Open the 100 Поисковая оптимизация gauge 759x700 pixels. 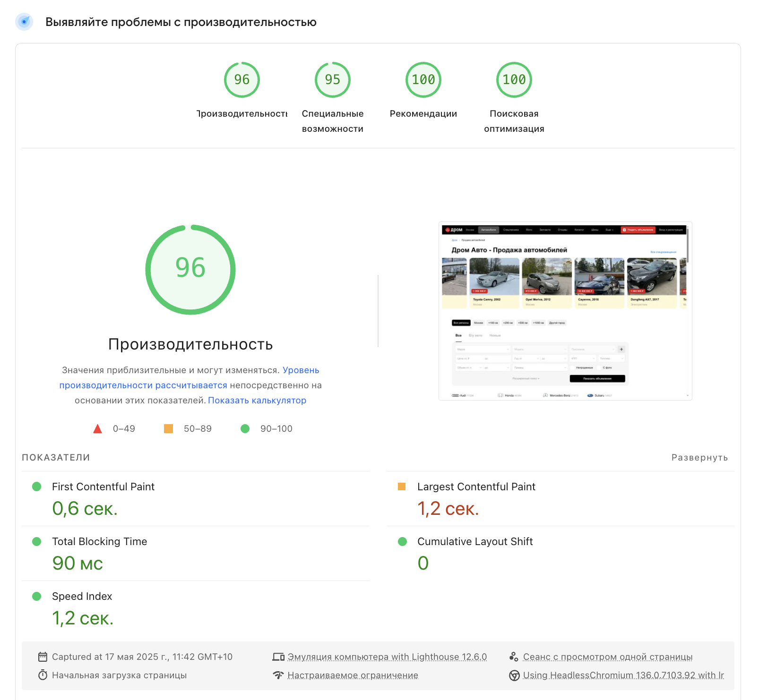[514, 80]
